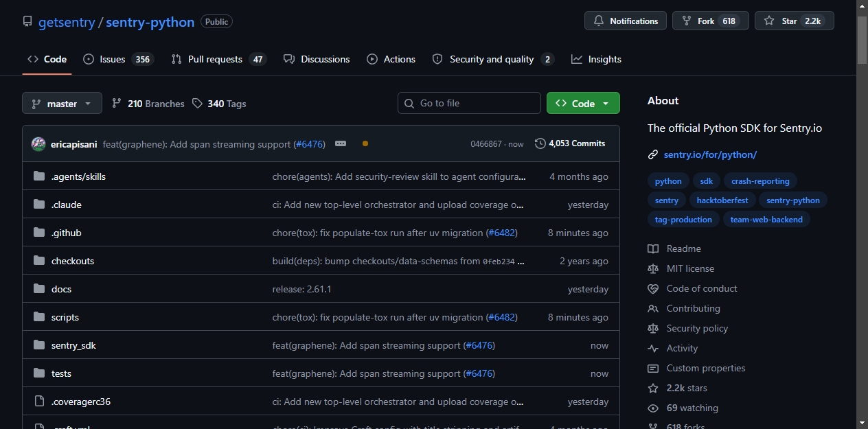Open the MIT license link
Image resolution: width=868 pixels, height=429 pixels.
click(690, 268)
